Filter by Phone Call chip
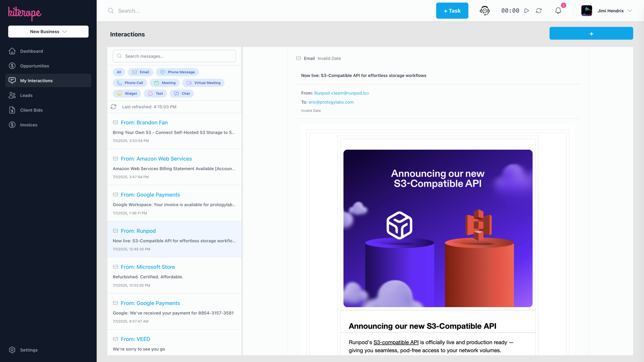 click(x=130, y=83)
